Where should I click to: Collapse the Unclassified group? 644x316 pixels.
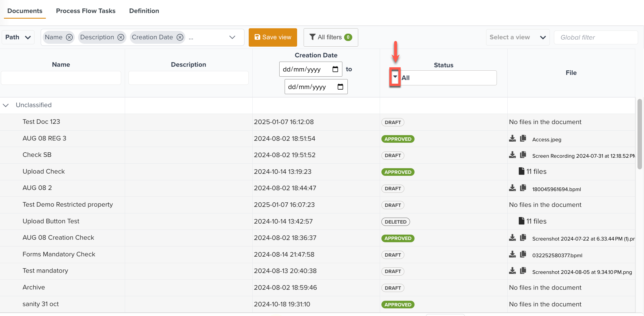[6, 105]
